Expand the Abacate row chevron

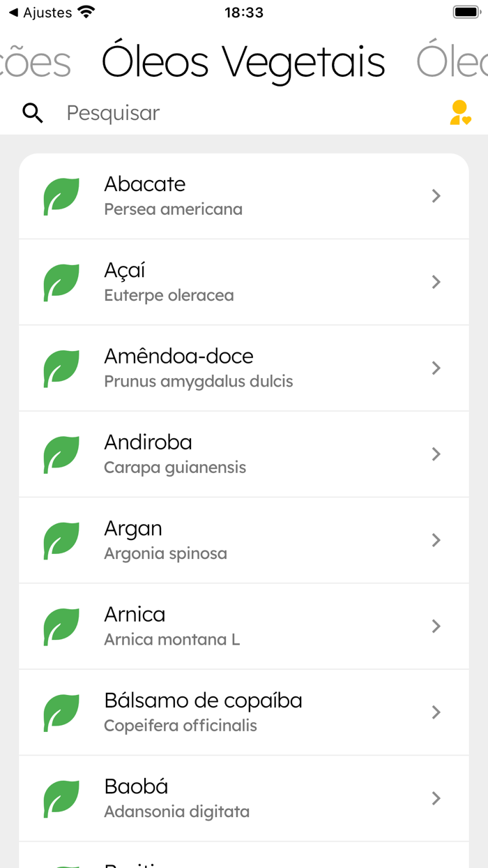(x=436, y=196)
